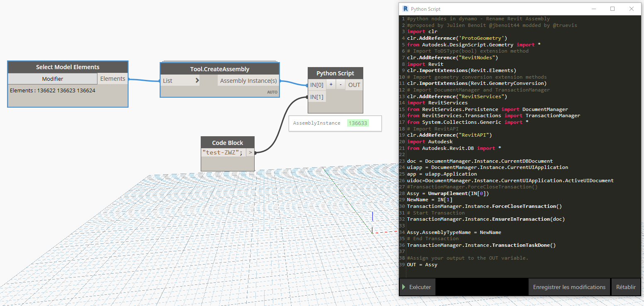Click Enregistrer les modifications button
Viewport: 644px width, 306px height.
coord(569,287)
